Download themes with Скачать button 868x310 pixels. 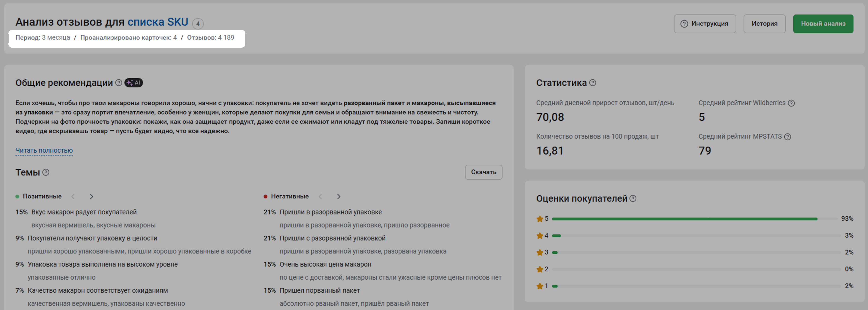tap(483, 172)
